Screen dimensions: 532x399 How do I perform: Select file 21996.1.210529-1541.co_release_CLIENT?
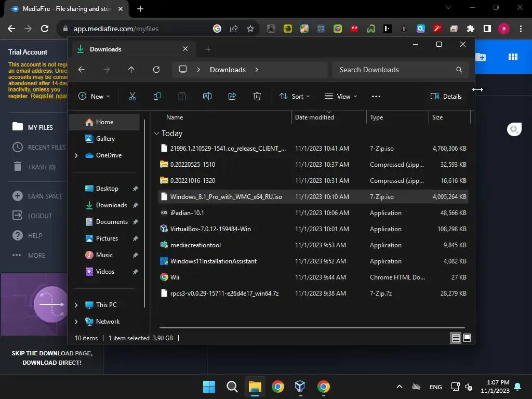313,149
